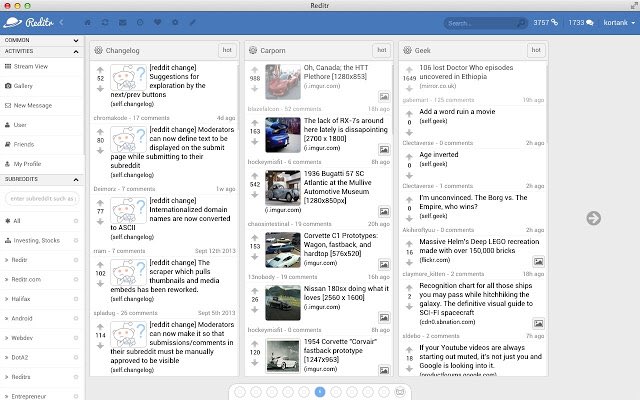Click the heart favorites icon in toolbar

point(158,22)
